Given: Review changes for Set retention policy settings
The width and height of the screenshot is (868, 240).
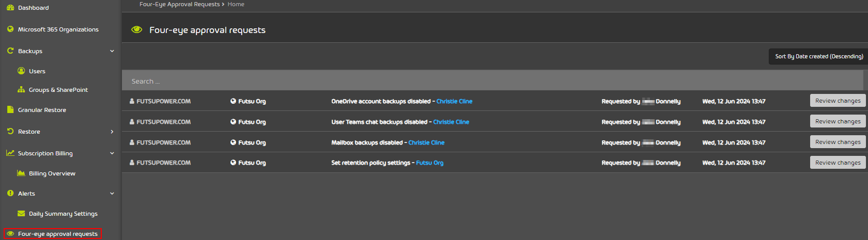Looking at the screenshot, I should tap(838, 163).
